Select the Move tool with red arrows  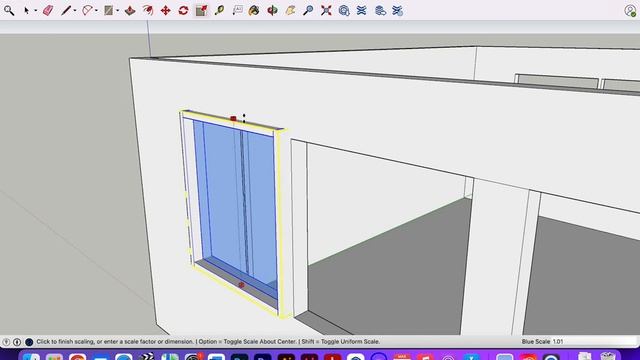[165, 11]
